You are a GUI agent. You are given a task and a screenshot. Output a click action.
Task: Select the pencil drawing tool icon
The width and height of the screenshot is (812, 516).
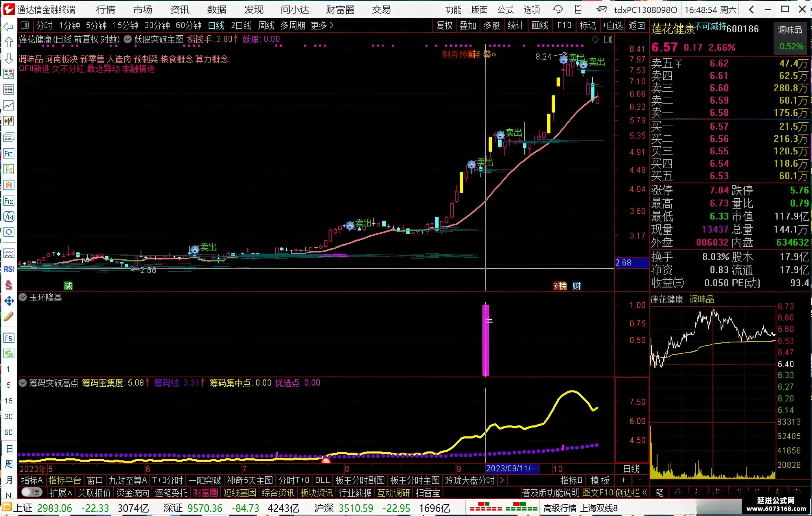9,317
